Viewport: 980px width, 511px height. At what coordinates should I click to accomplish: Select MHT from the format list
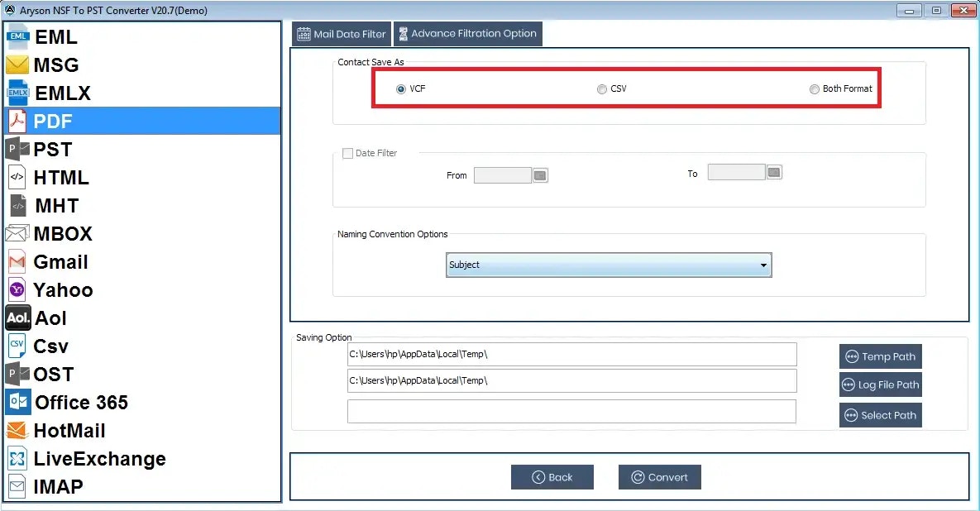[57, 206]
